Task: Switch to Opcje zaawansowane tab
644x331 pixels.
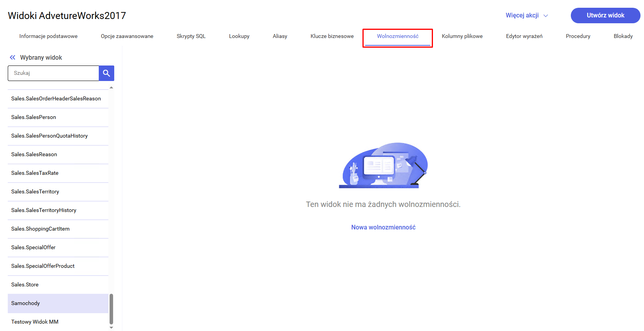Action: point(127,36)
